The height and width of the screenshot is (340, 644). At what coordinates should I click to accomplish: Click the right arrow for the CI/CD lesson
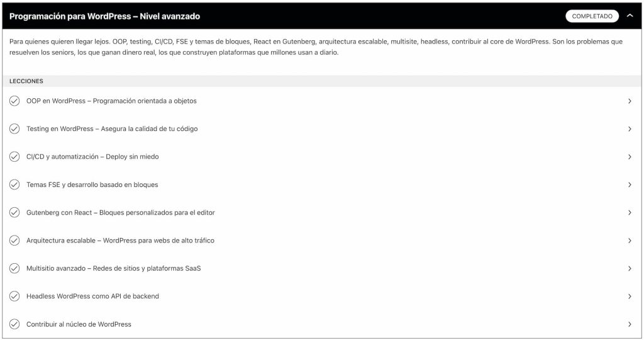tap(630, 157)
